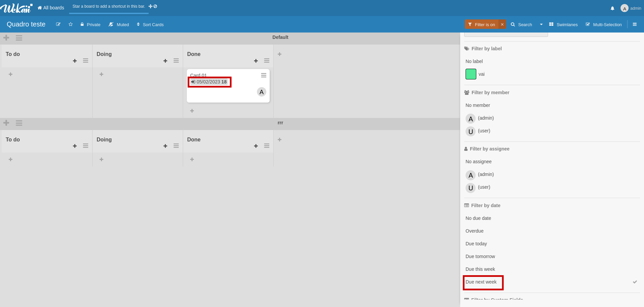Click the admin avatar in top right corner

point(625,8)
